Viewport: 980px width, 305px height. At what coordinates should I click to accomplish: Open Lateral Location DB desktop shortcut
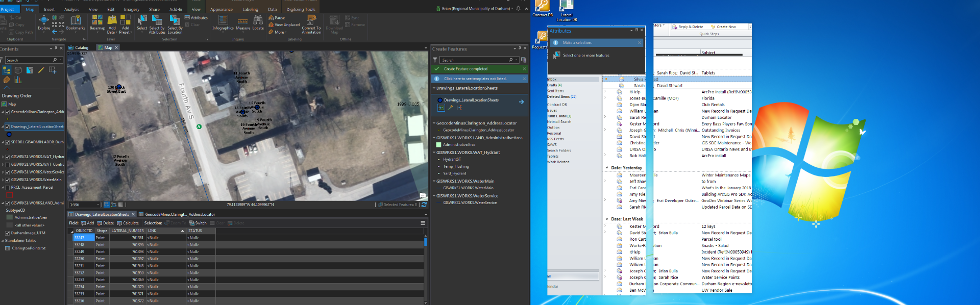(x=567, y=11)
